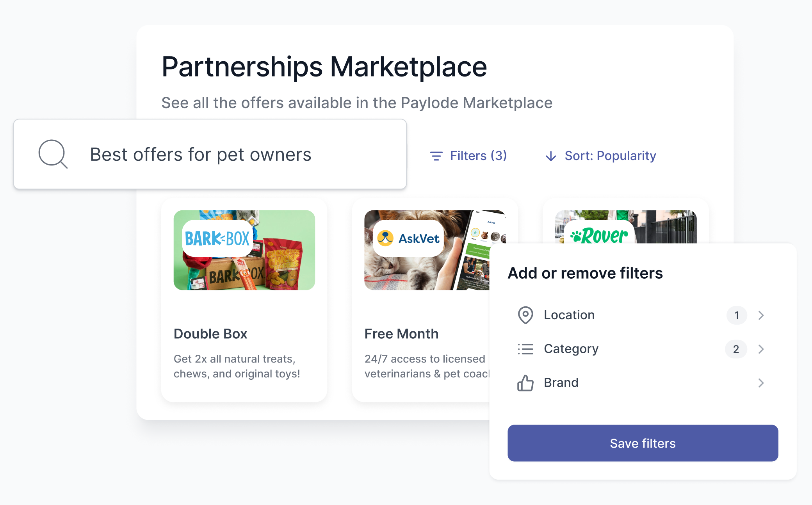Image resolution: width=812 pixels, height=505 pixels.
Task: Click the Save filters button
Action: pyautogui.click(x=642, y=443)
